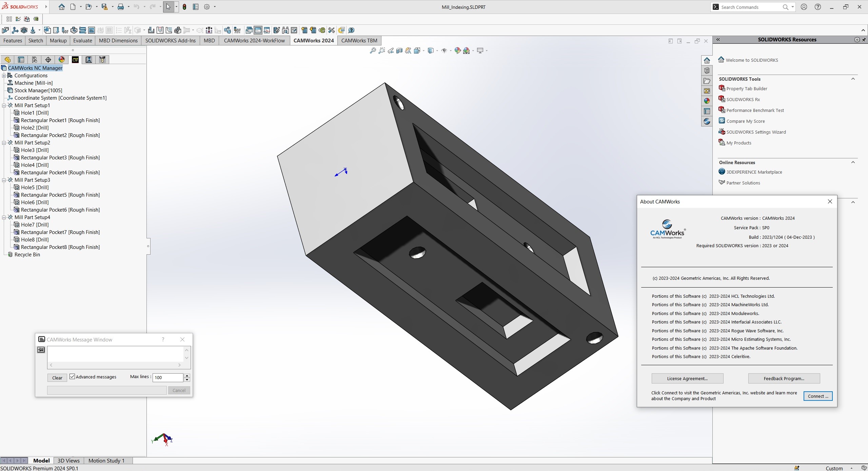Click the Section View icon
The height and width of the screenshot is (471, 868).
click(x=399, y=51)
